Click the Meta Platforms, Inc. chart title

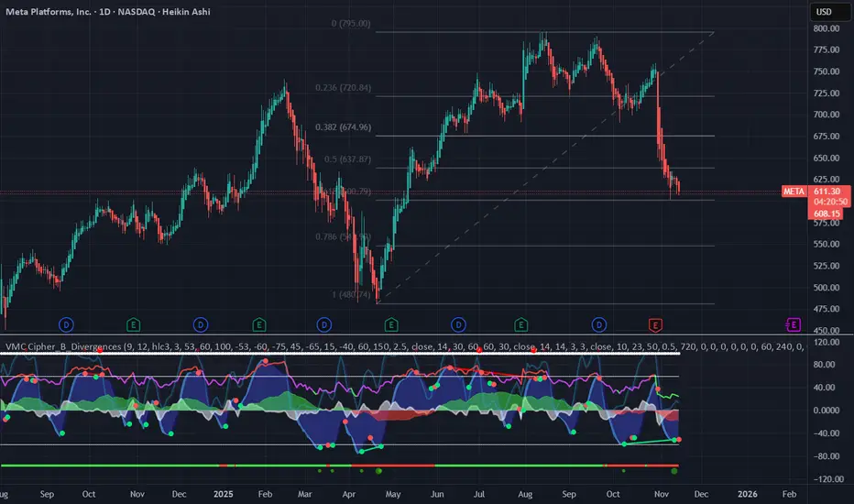pos(108,11)
